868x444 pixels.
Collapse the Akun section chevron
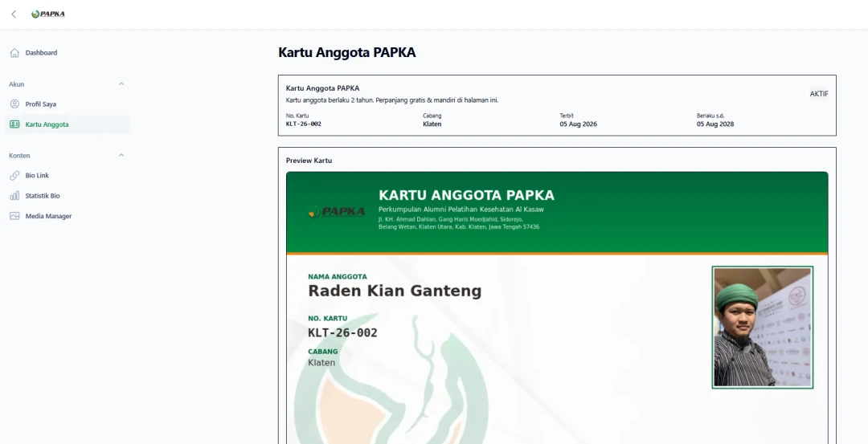pyautogui.click(x=121, y=84)
